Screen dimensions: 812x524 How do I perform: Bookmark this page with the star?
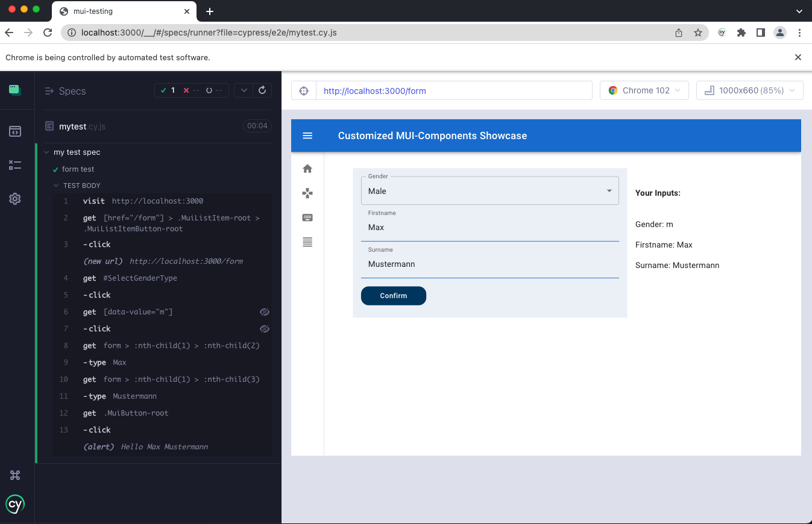pos(698,33)
